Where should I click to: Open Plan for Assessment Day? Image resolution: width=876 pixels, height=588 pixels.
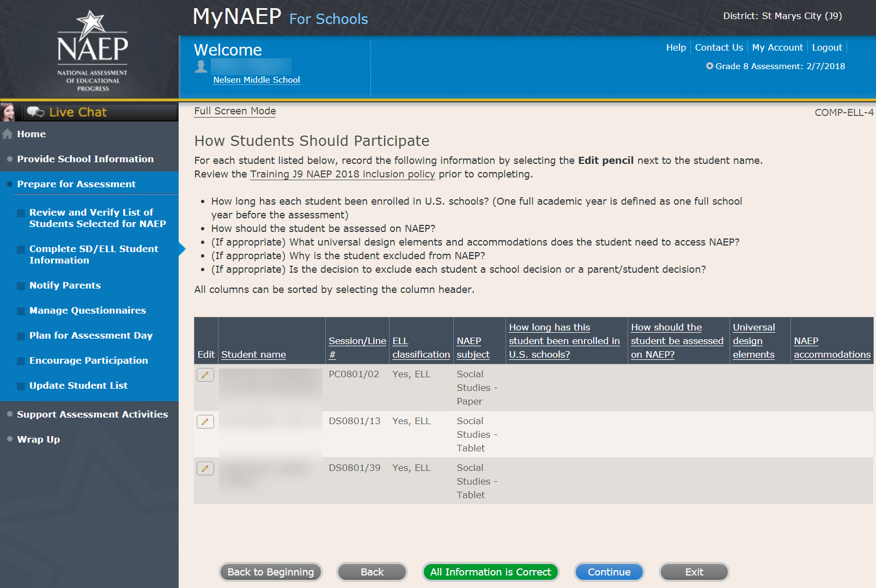coord(91,335)
